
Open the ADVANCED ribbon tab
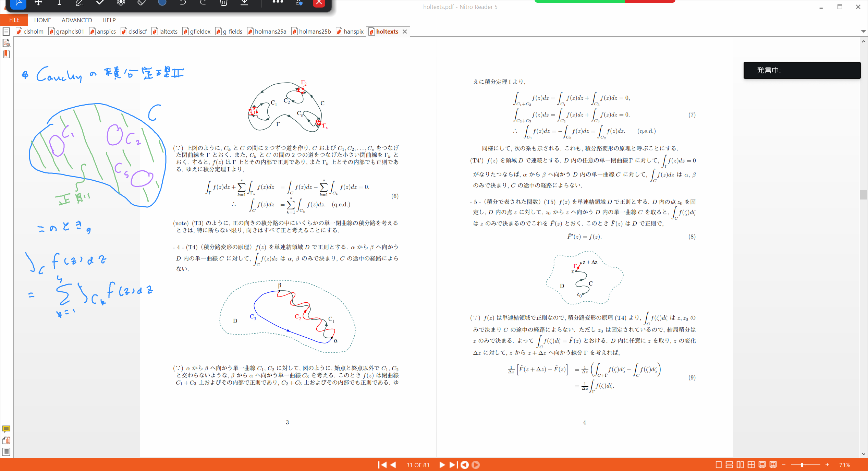coord(77,20)
